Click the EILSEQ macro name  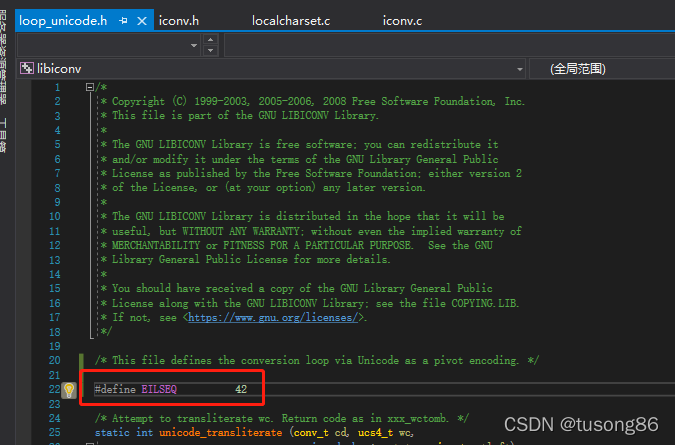coord(159,389)
